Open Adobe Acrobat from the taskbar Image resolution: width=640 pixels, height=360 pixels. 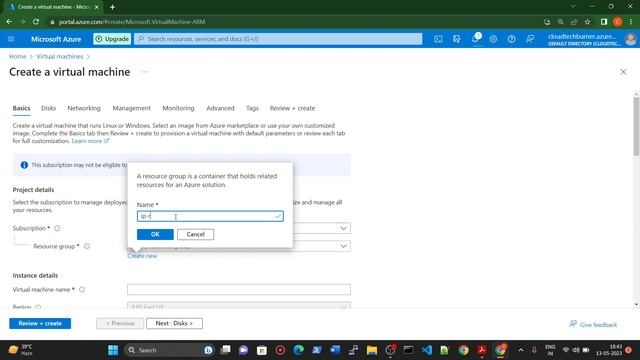coord(482,350)
